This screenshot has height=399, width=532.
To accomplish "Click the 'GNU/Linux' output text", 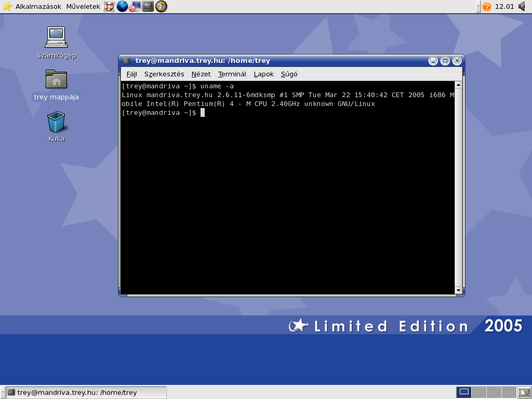I will coord(356,104).
